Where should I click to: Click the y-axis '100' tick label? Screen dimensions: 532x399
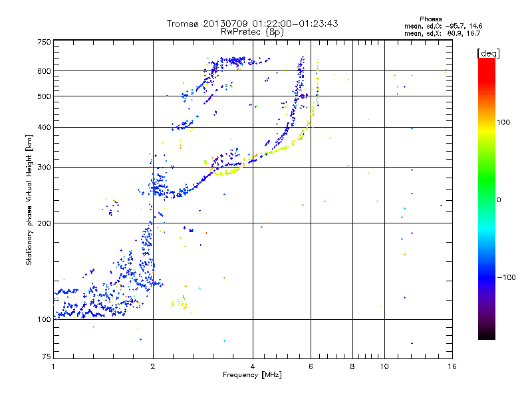[x=45, y=320]
